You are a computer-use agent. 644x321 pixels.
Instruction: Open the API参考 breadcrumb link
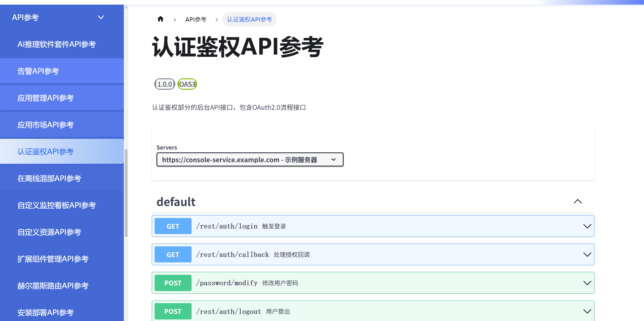pos(196,19)
